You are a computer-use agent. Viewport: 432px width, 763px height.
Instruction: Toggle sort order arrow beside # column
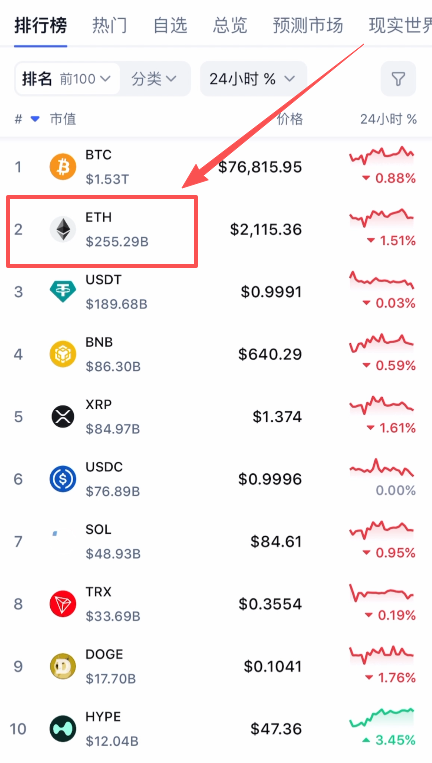[x=35, y=119]
